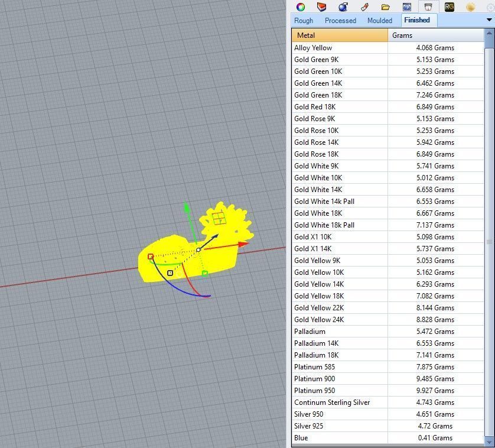
Task: Select the Gold Rose 14K row
Action: (x=387, y=142)
